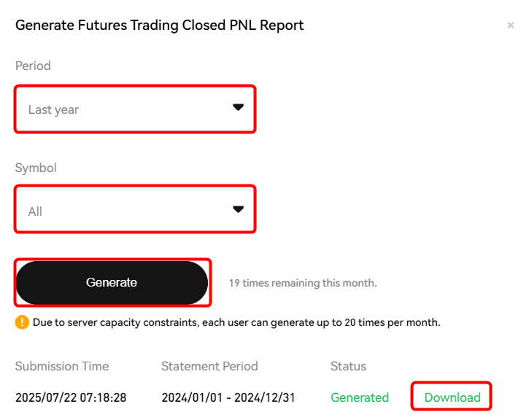Viewport: 529px width, 420px height.
Task: Click the green Generated status text
Action: (x=360, y=397)
